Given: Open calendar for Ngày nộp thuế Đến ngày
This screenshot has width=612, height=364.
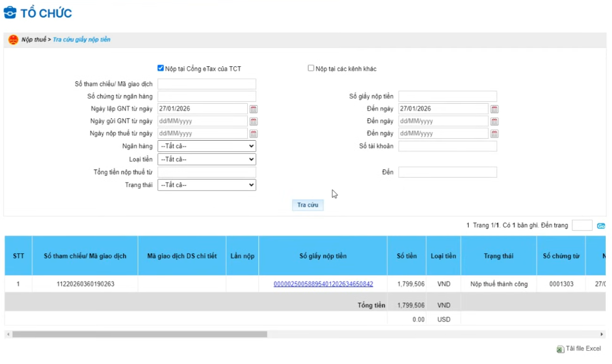Looking at the screenshot, I should coord(494,133).
